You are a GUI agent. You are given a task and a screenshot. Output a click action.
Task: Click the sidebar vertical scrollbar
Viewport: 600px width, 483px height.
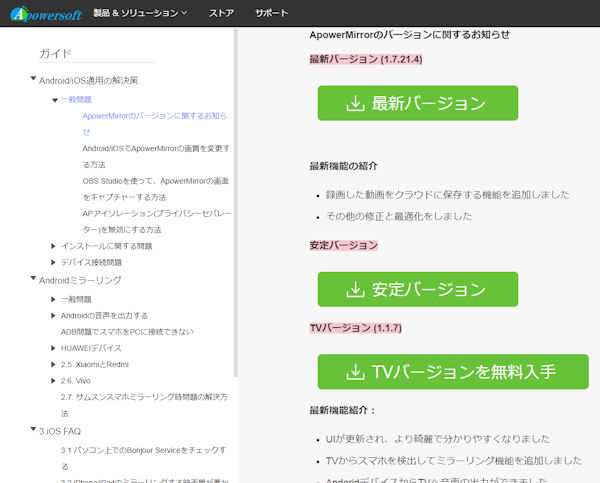236,203
